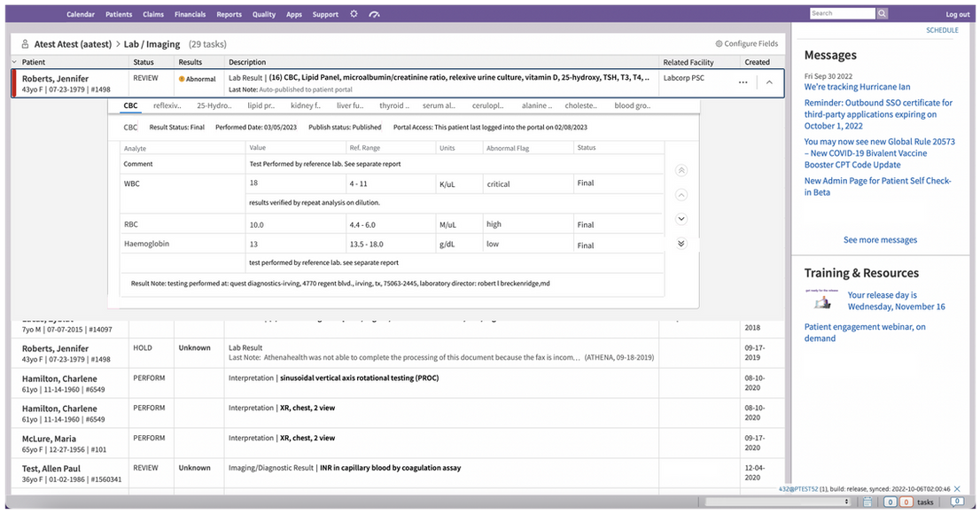The image size is (980, 514).
Task: Open the Calendar menu
Action: (x=81, y=14)
